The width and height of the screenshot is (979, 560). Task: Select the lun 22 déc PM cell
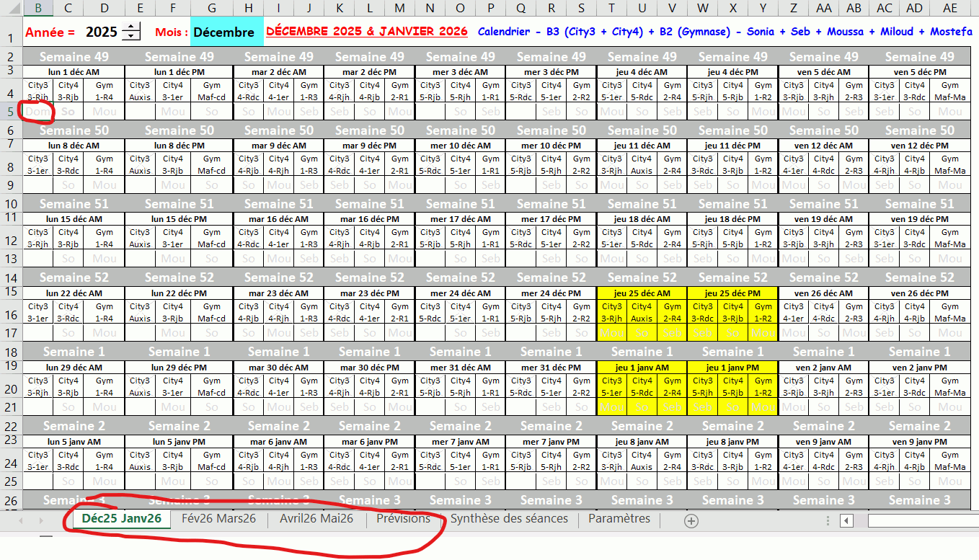pos(179,293)
